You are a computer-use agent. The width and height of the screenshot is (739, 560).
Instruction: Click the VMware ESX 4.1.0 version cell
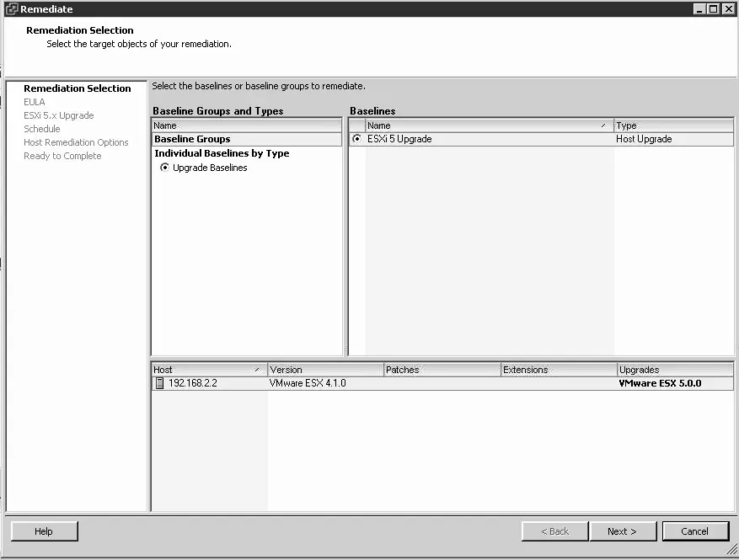pyautogui.click(x=308, y=383)
